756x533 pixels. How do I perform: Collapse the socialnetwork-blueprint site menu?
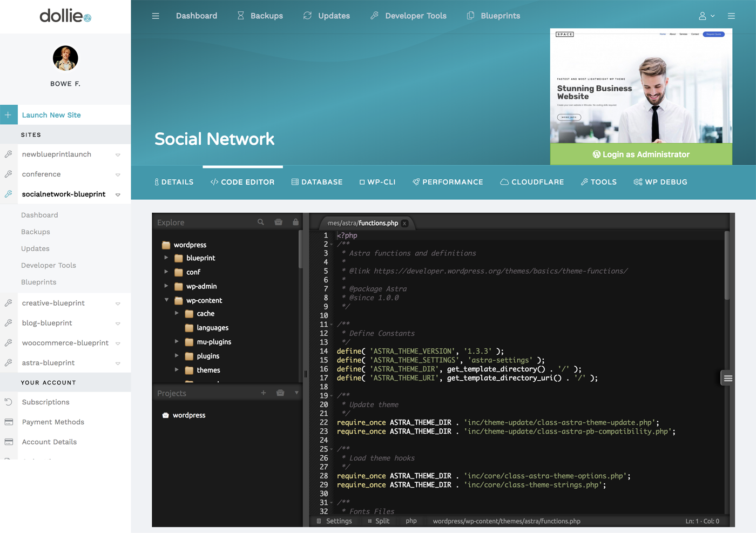tap(118, 195)
